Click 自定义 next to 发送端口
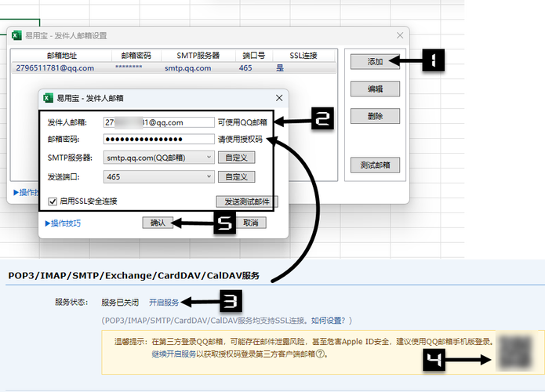The image size is (545, 392). [236, 177]
